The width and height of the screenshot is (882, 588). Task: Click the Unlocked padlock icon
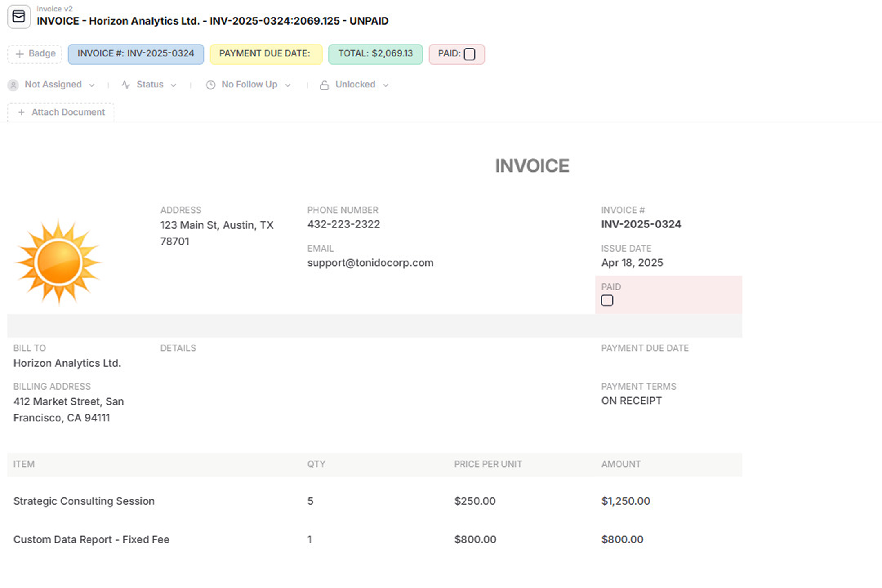click(x=324, y=85)
